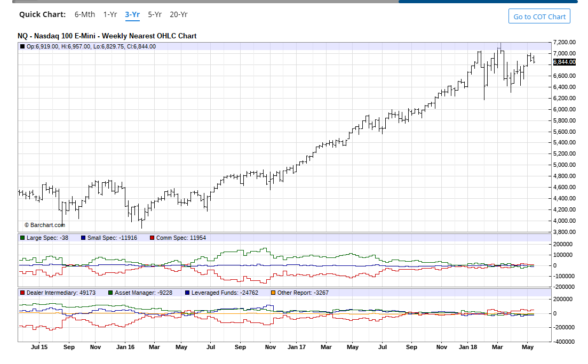Screen dimensions: 588x364
Task: Click the Quick Chart label
Action: (x=42, y=14)
